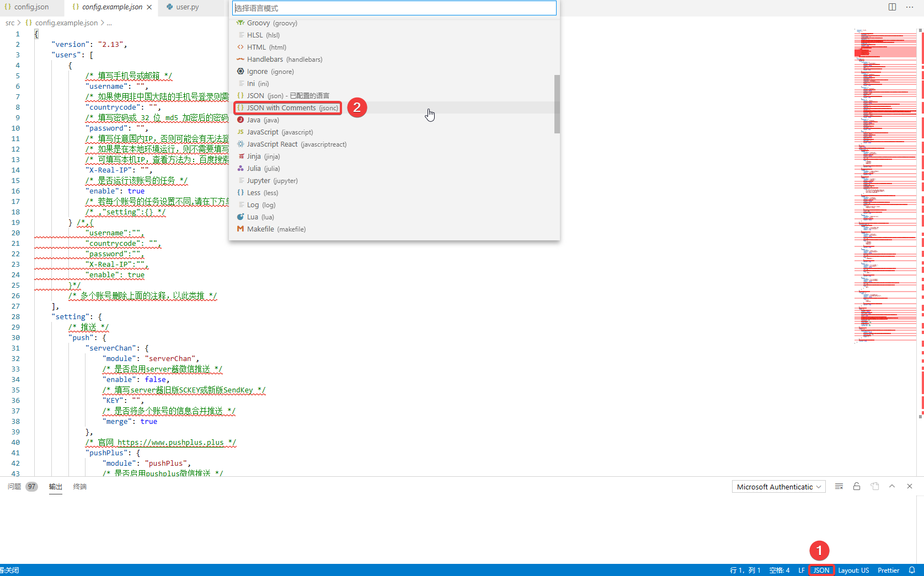Screen dimensions: 924x576
Task: Click inside the language mode search field
Action: pos(393,8)
